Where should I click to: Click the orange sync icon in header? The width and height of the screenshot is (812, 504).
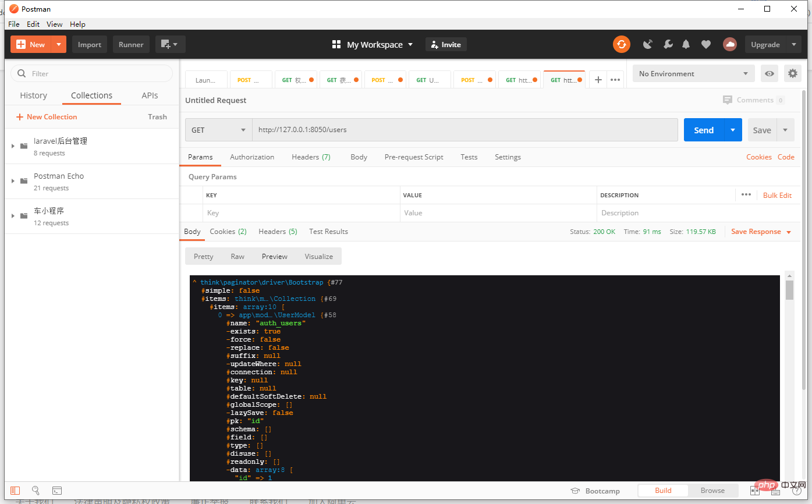pos(622,44)
